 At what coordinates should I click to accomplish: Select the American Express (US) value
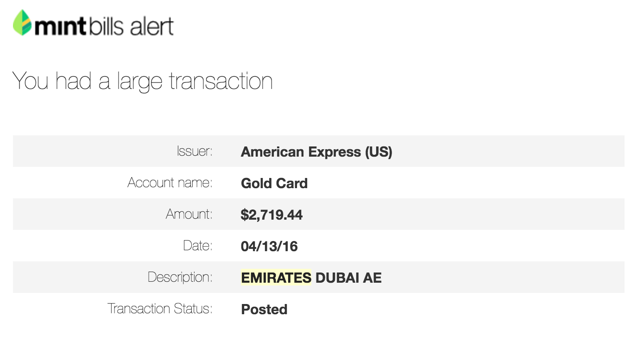(x=316, y=152)
